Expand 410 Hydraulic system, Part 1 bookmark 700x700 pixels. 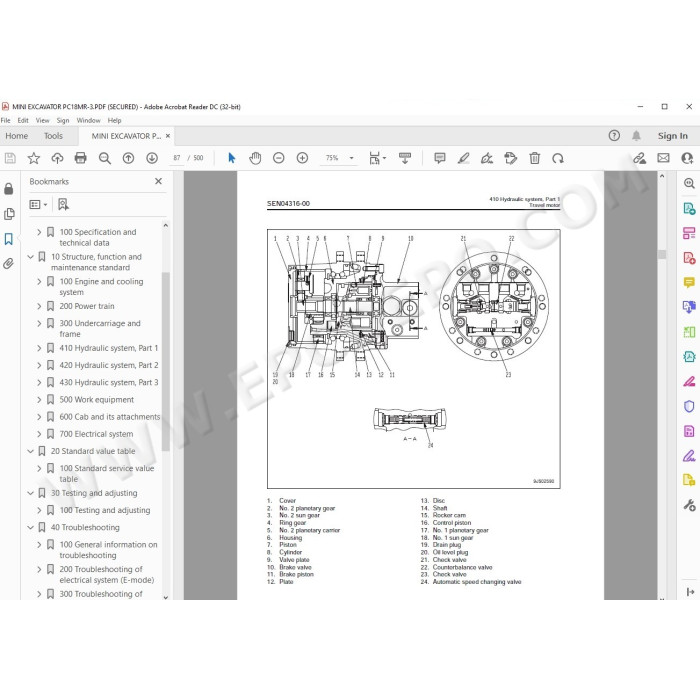pos(39,348)
